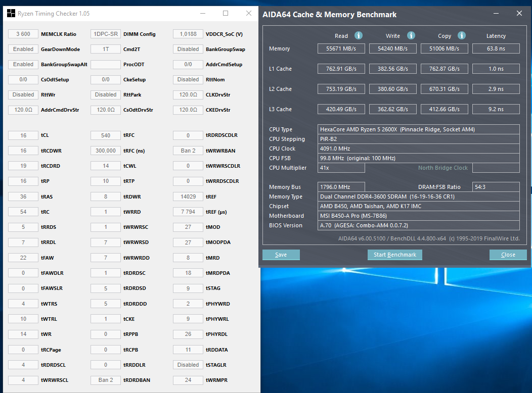532x393 pixels.
Task: Click VDDCR_SoC value 1,0188
Action: point(188,34)
